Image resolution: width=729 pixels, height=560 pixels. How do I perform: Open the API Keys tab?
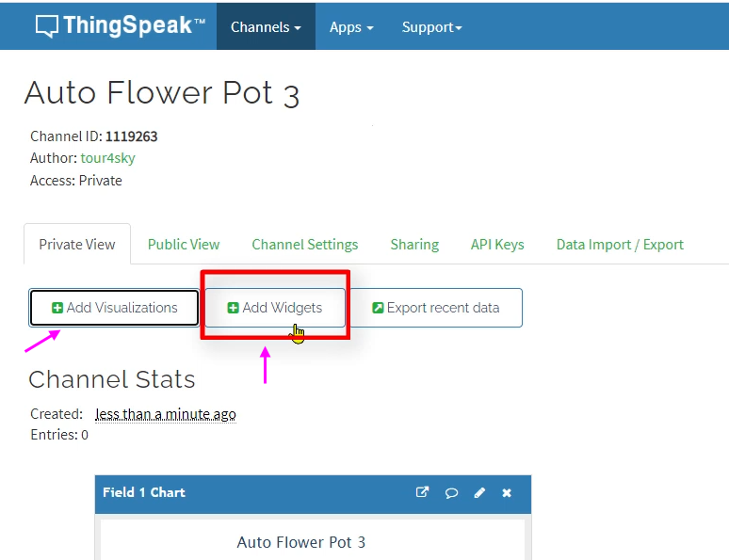point(497,245)
